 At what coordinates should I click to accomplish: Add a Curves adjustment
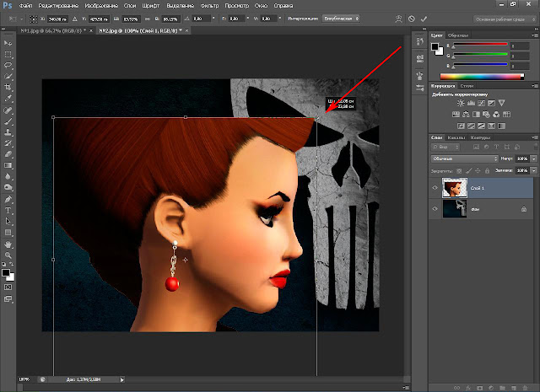[x=481, y=103]
